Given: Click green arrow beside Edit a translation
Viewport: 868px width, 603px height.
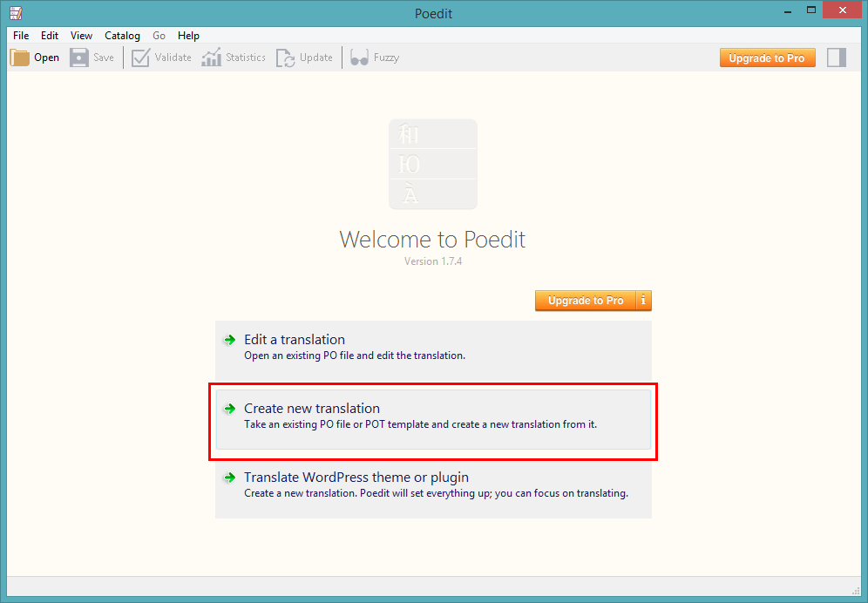Looking at the screenshot, I should (229, 340).
